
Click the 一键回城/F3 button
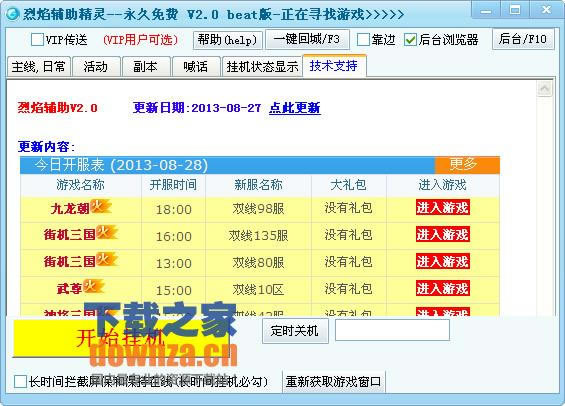tap(307, 39)
